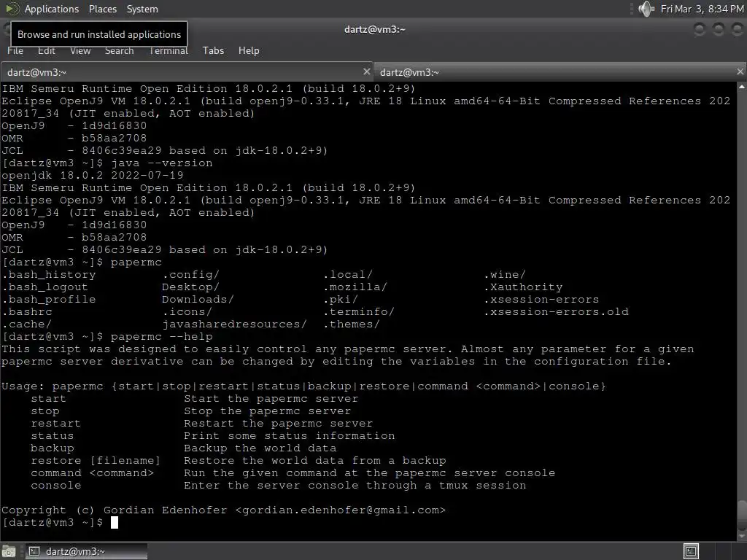Image resolution: width=747 pixels, height=560 pixels.
Task: Click the javasharedresources/ entry
Action: pyautogui.click(x=234, y=324)
